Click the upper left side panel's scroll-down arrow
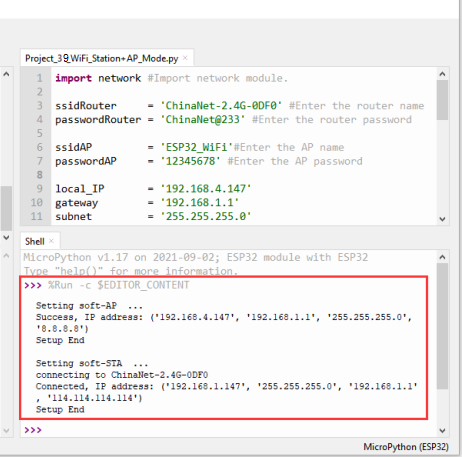Viewport: 462px width, 457px height. 6,237
